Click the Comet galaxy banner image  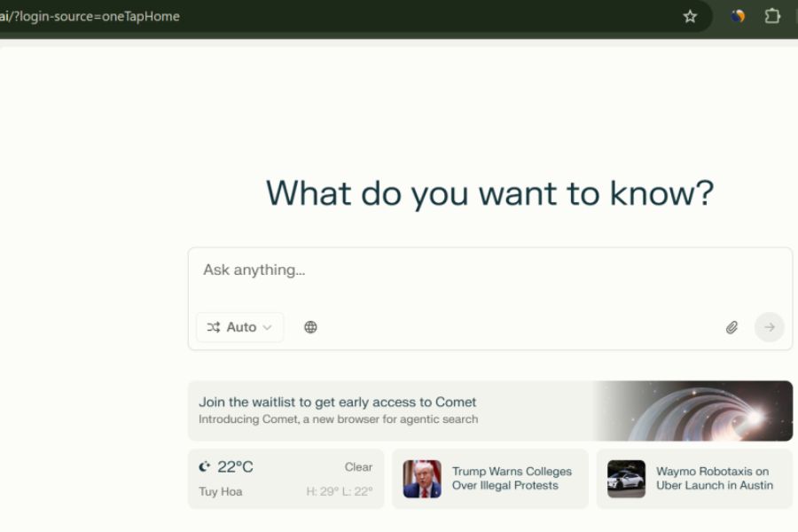pyautogui.click(x=692, y=411)
